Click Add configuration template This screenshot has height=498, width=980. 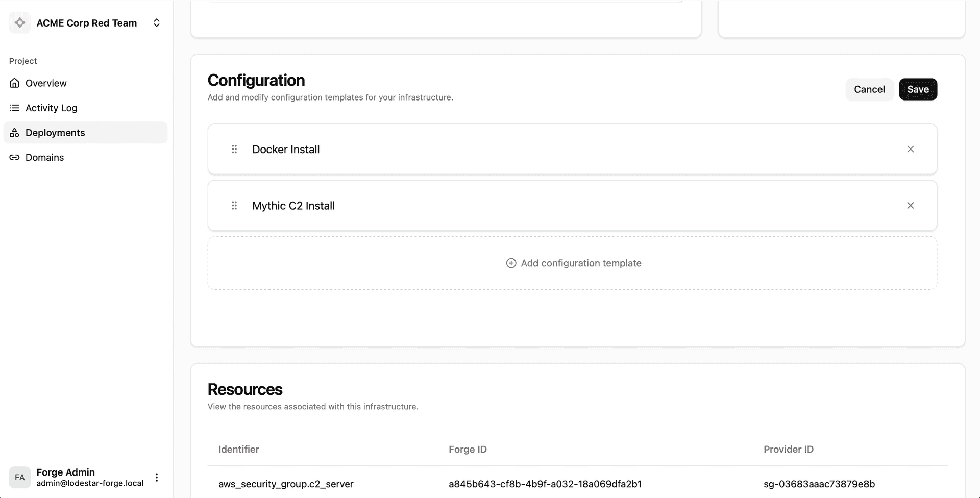click(573, 263)
